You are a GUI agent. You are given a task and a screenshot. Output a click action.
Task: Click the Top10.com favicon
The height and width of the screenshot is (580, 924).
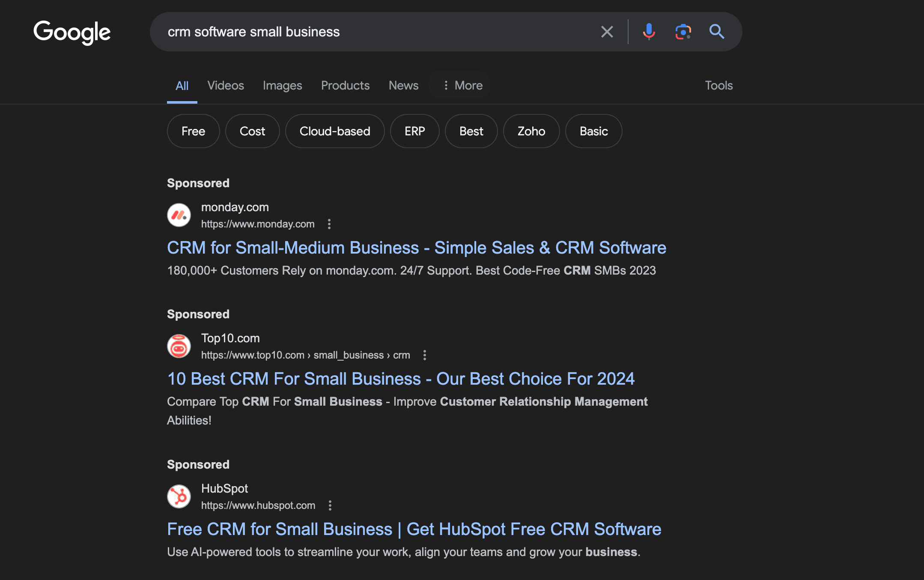coord(179,346)
